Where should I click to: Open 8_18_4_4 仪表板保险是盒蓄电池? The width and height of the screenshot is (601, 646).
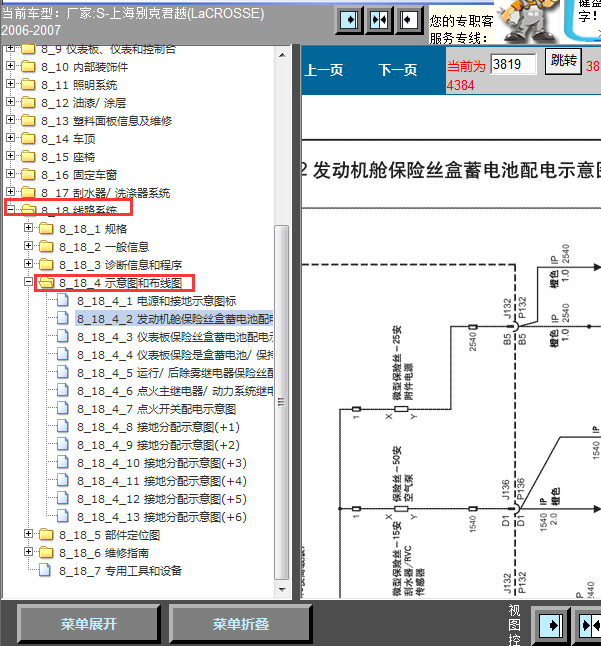click(x=175, y=355)
